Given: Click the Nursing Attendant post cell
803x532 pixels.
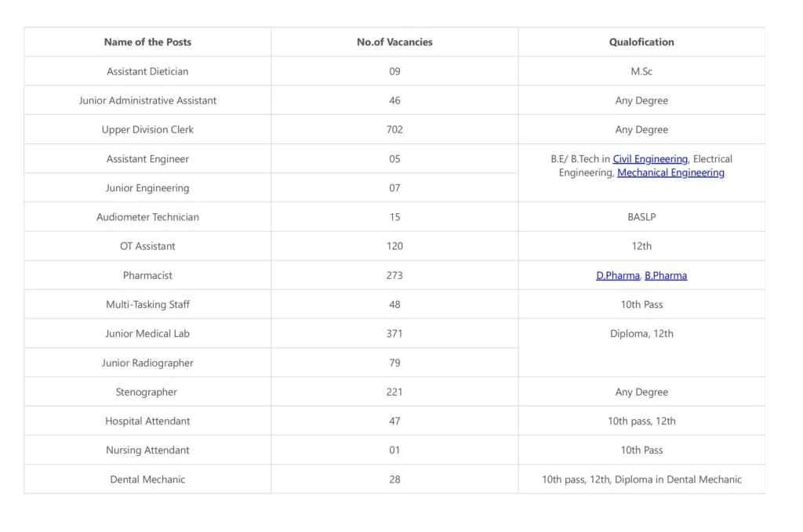Looking at the screenshot, I should click(147, 451).
